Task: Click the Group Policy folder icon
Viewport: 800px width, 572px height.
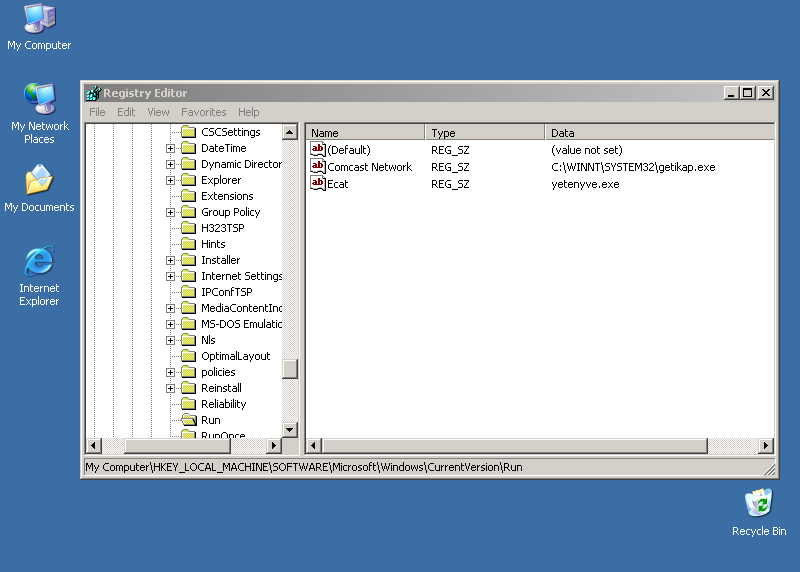Action: point(189,212)
